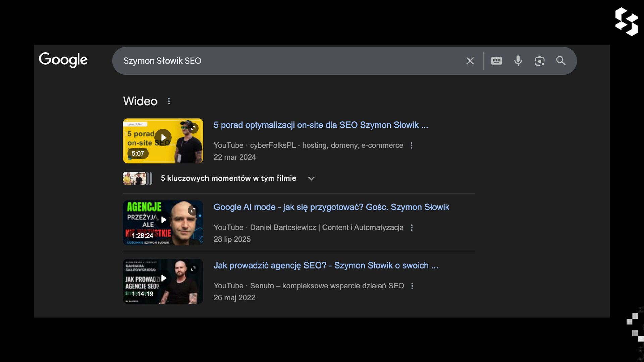Image resolution: width=644 pixels, height=362 pixels.
Task: Play the AGENCJE PRZEŻYJĄ video thumbnail
Action: (x=163, y=220)
